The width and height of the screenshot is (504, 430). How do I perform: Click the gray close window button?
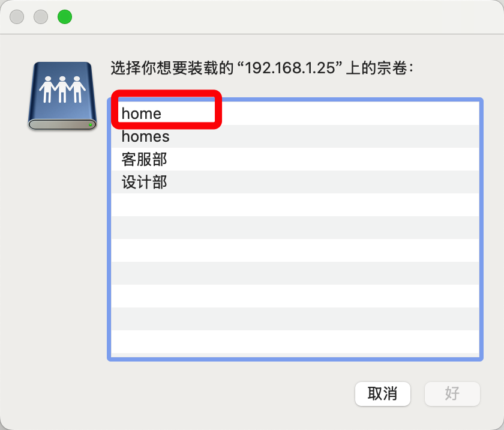click(17, 17)
